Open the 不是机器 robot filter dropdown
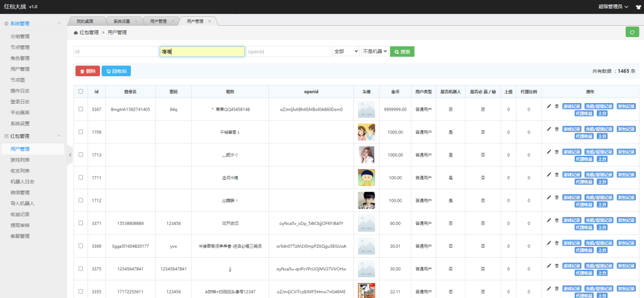The image size is (644, 298). click(x=375, y=52)
